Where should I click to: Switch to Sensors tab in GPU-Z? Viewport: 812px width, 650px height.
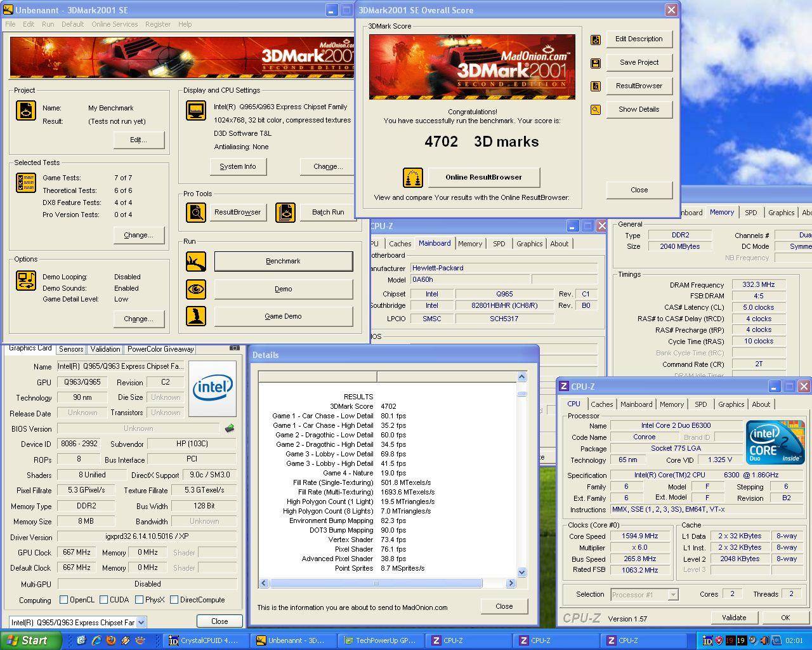pos(71,349)
